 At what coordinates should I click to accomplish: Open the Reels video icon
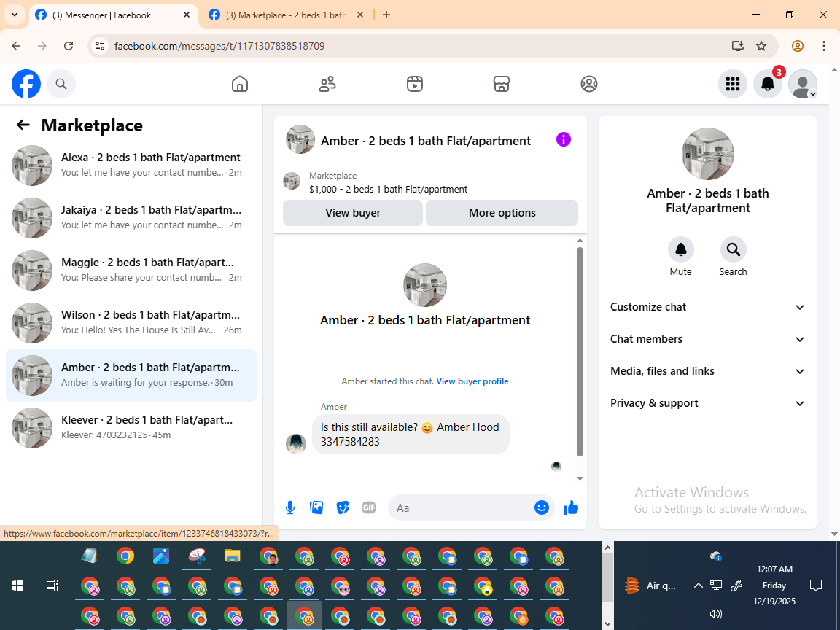coord(415,84)
